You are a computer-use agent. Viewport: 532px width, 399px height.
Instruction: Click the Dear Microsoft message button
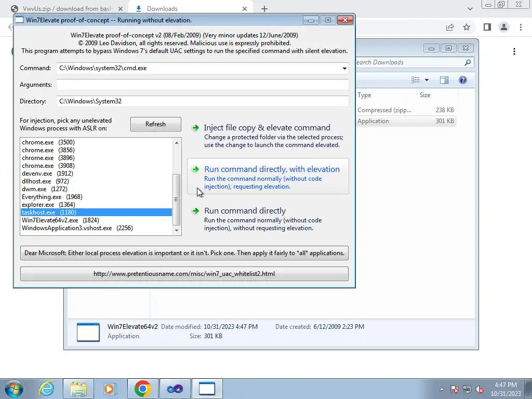(x=184, y=253)
